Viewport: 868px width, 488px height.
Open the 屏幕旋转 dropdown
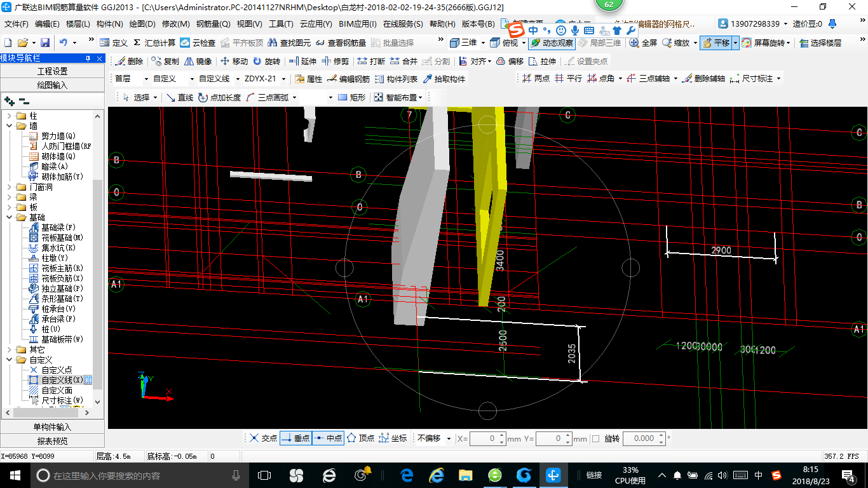point(790,43)
